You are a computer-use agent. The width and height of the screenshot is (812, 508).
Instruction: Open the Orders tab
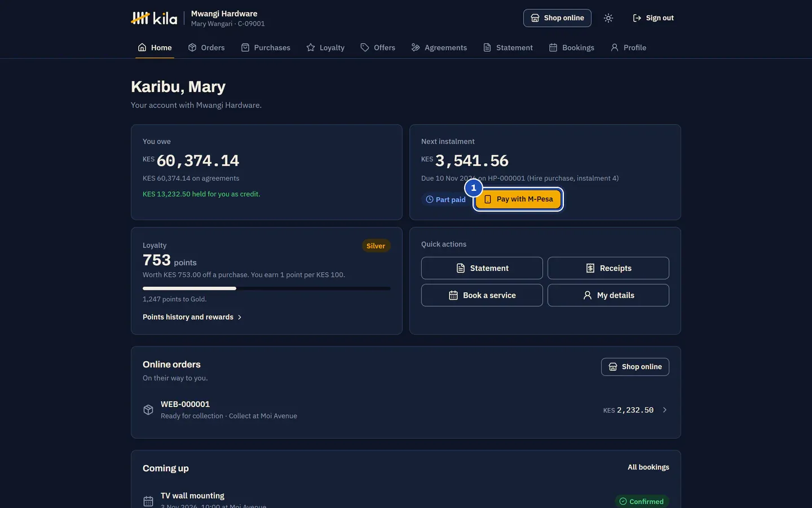(206, 47)
